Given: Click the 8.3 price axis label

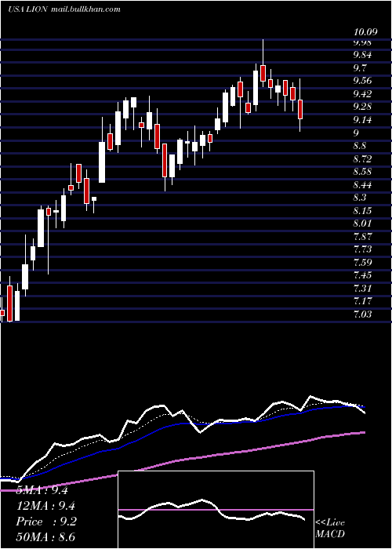Looking at the screenshot, I should (361, 198).
